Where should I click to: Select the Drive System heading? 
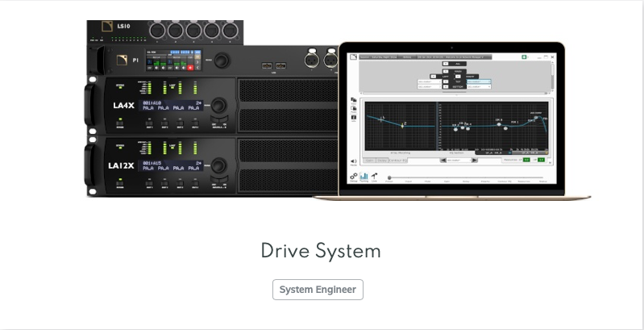[x=321, y=251]
